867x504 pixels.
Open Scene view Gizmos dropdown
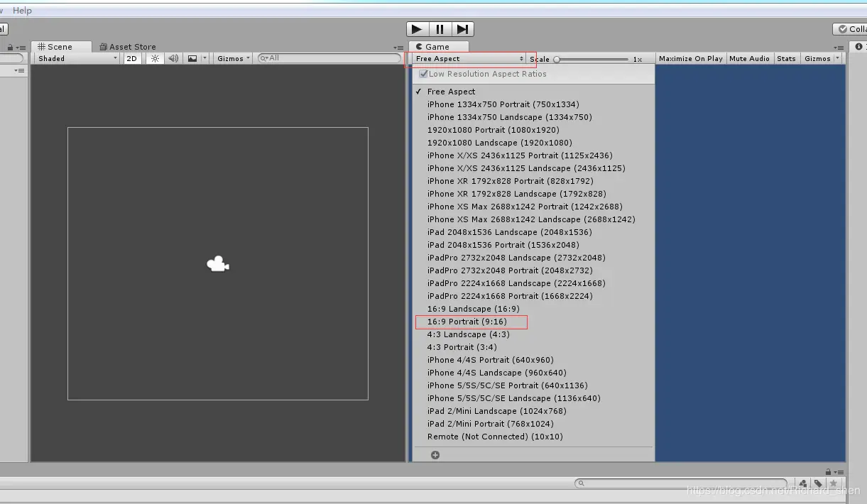[x=234, y=59]
